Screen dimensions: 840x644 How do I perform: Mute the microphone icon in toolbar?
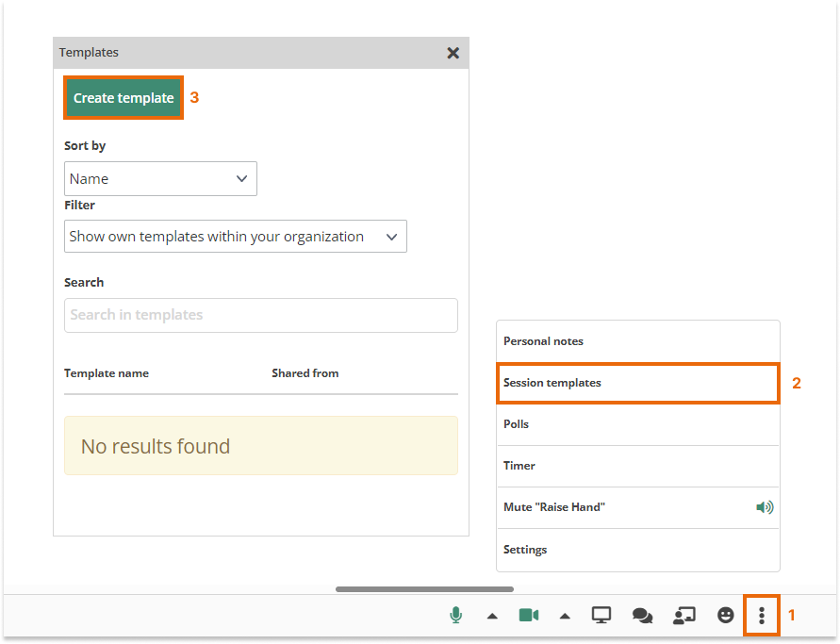(456, 615)
